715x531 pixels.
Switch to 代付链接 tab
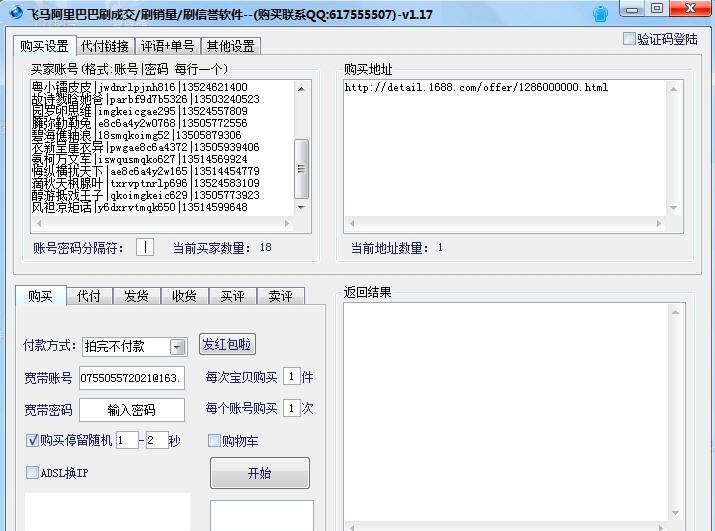pyautogui.click(x=105, y=46)
